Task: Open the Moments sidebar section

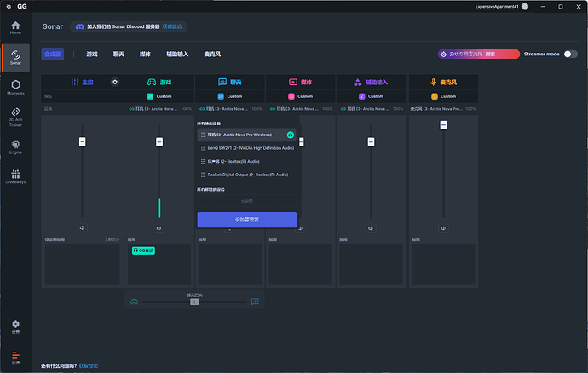Action: click(x=15, y=85)
